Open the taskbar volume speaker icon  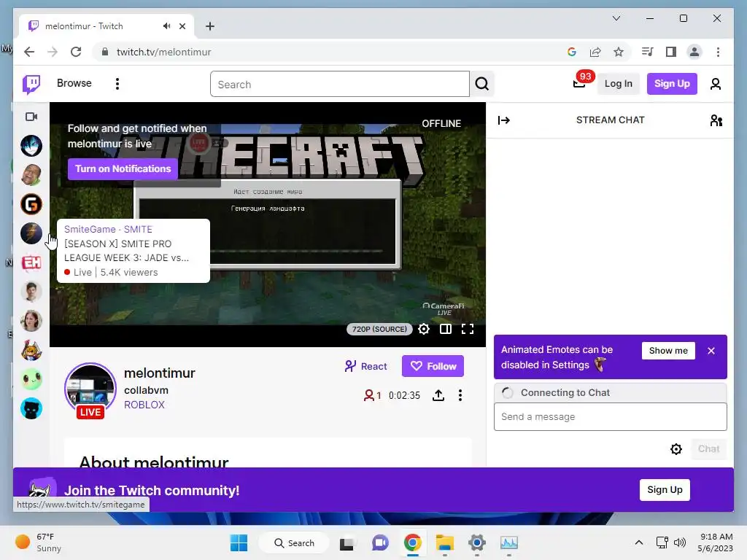click(x=680, y=542)
